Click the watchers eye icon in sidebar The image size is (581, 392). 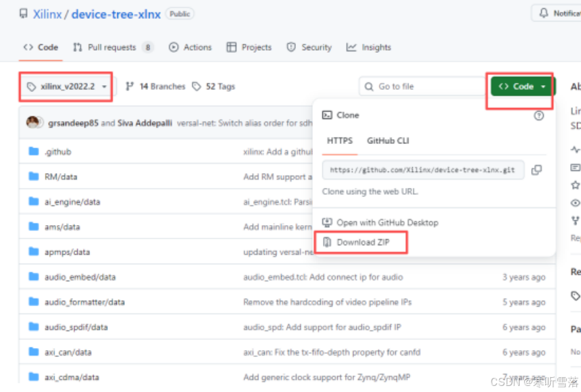click(576, 203)
